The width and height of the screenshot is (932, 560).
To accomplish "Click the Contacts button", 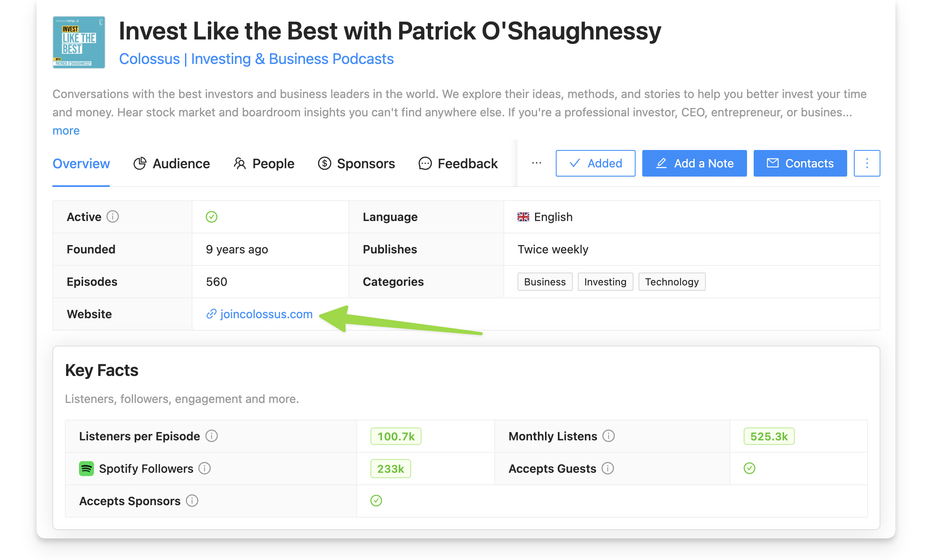I will [800, 163].
